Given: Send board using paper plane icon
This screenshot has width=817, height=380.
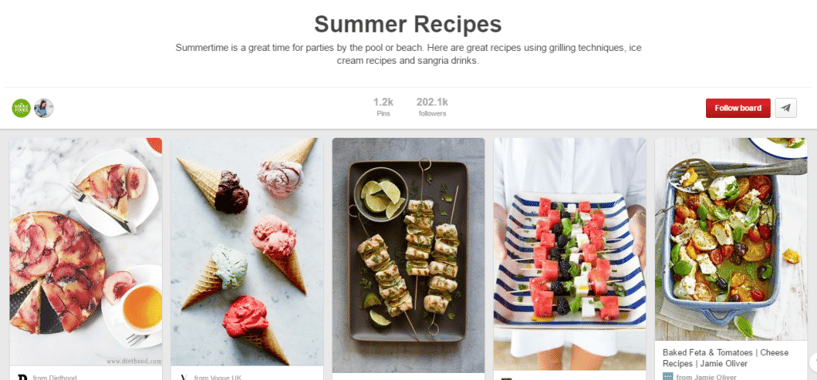Looking at the screenshot, I should [x=786, y=108].
